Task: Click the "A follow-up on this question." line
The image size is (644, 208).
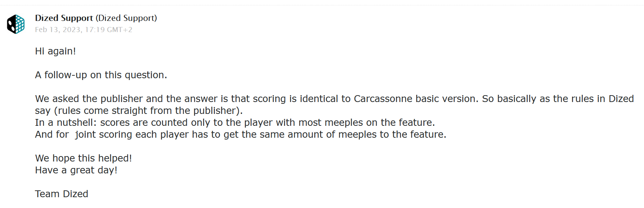Action: tap(101, 75)
